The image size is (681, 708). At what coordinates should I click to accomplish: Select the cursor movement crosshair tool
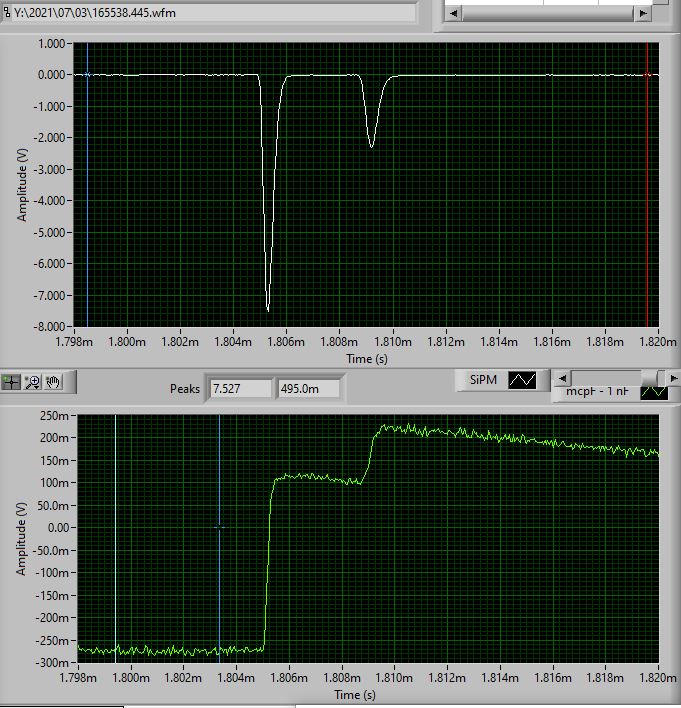click(11, 382)
